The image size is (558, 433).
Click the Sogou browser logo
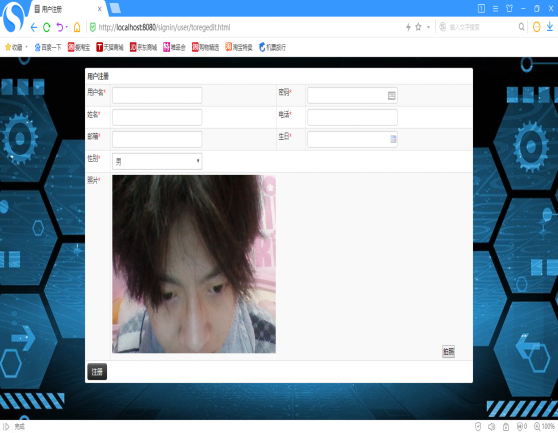tap(14, 17)
